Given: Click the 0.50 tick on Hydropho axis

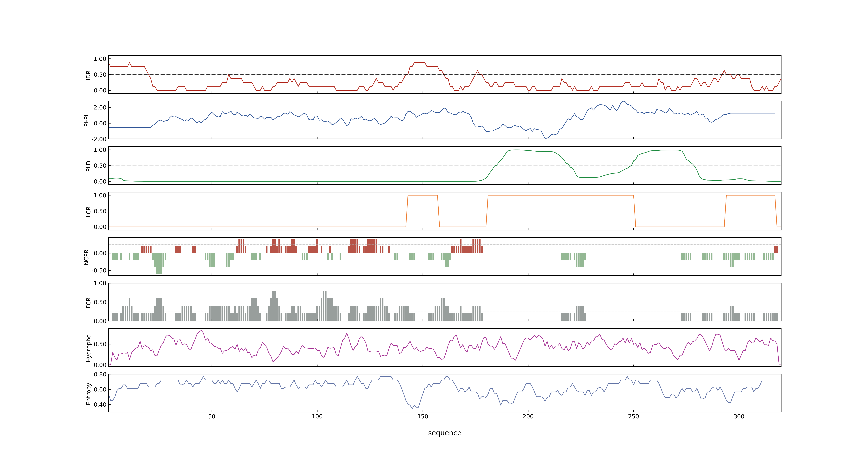Looking at the screenshot, I should click(x=100, y=344).
